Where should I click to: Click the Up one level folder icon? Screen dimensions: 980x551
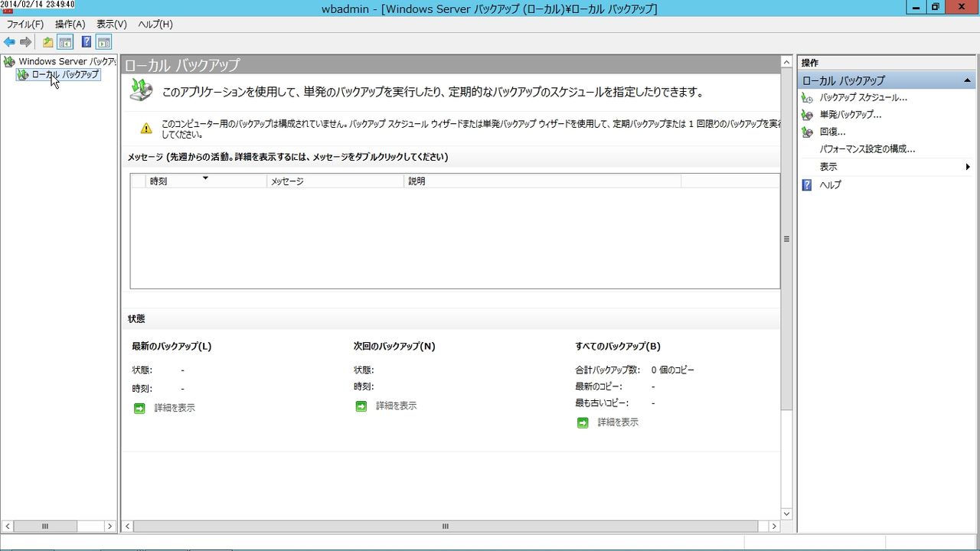point(47,42)
